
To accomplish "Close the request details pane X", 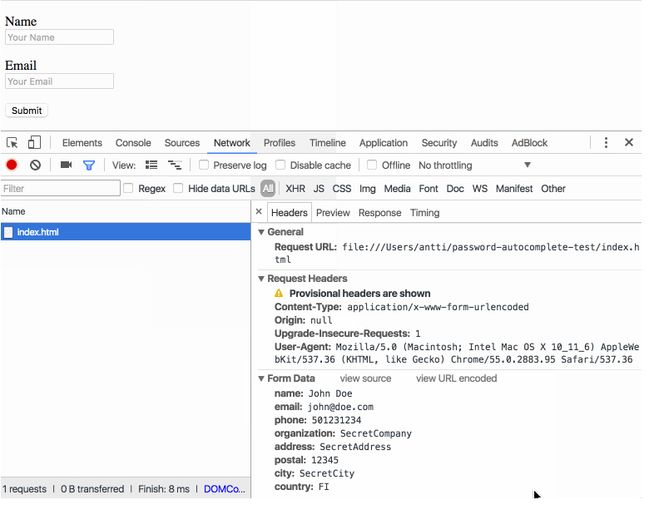I will coord(259,211).
